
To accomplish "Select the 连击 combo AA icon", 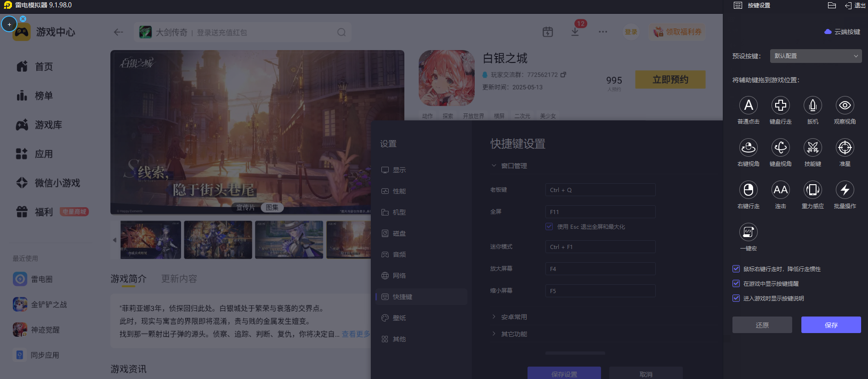I will coord(781,190).
